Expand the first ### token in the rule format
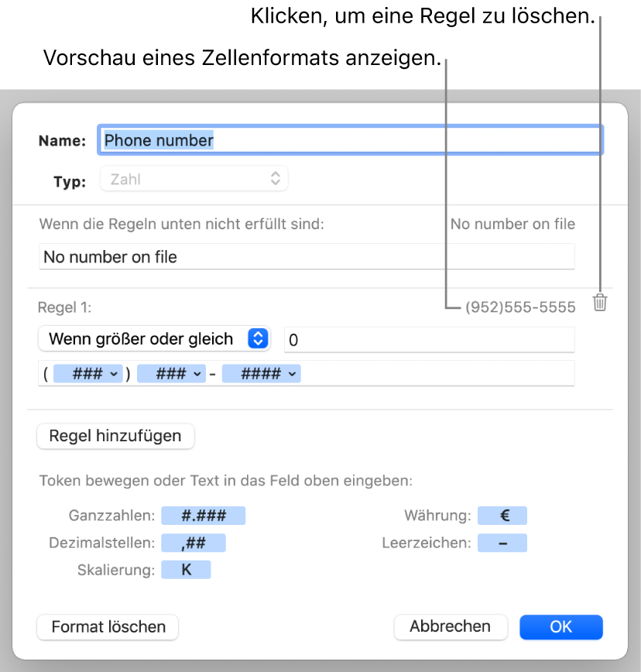The height and width of the screenshot is (672, 641). tap(114, 374)
